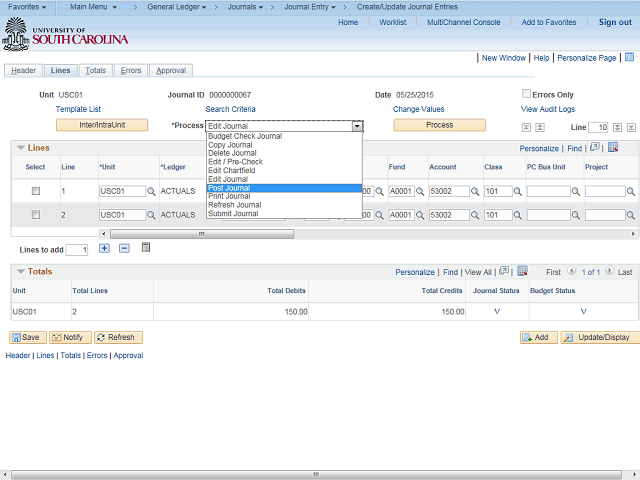The height and width of the screenshot is (480, 640).
Task: Switch to the Approval tab
Action: [171, 71]
